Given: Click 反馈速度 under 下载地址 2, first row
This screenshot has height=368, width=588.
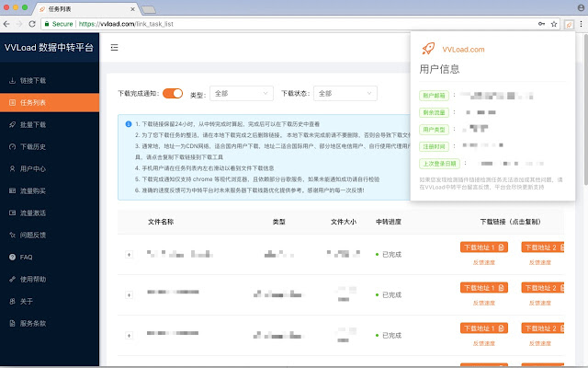Looking at the screenshot, I should coord(540,262).
